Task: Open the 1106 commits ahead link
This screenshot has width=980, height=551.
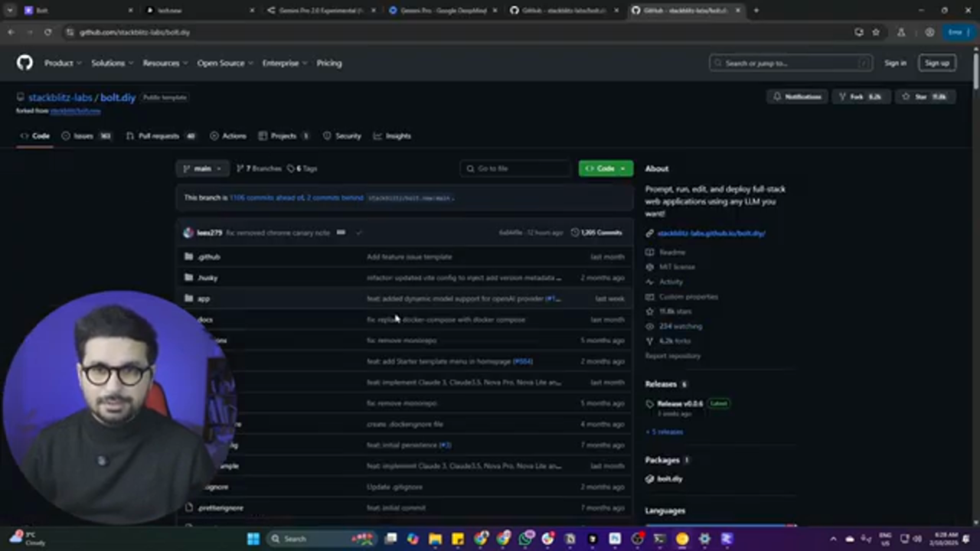Action: coord(266,197)
